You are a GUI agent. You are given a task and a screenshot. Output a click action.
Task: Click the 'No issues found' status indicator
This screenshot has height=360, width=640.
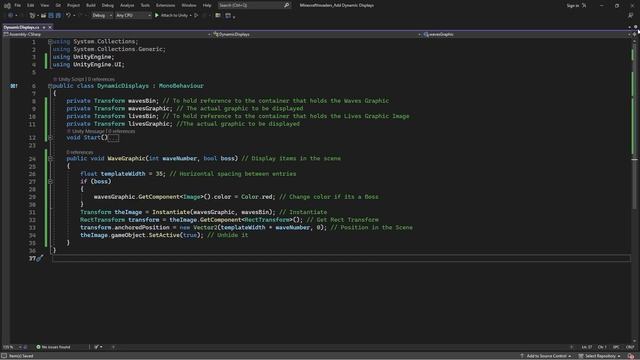click(x=53, y=347)
